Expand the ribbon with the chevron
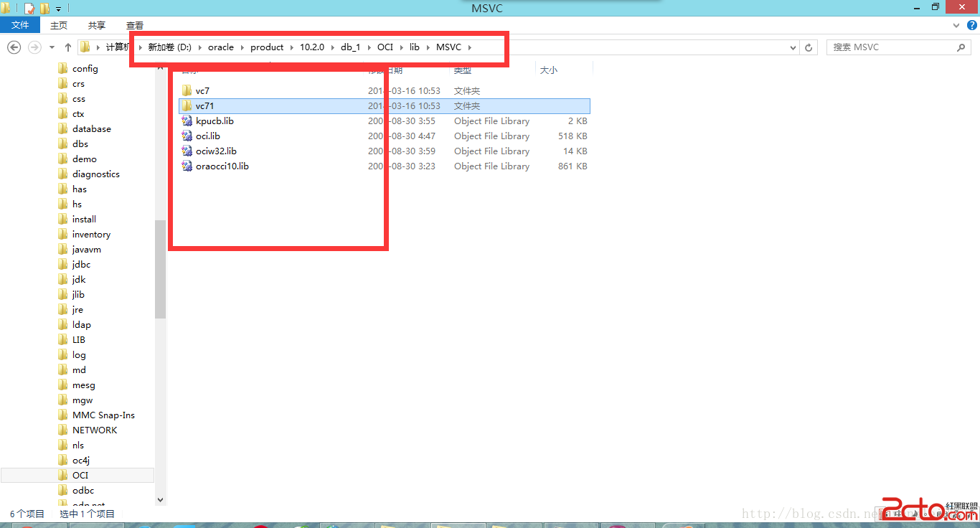 (955, 25)
